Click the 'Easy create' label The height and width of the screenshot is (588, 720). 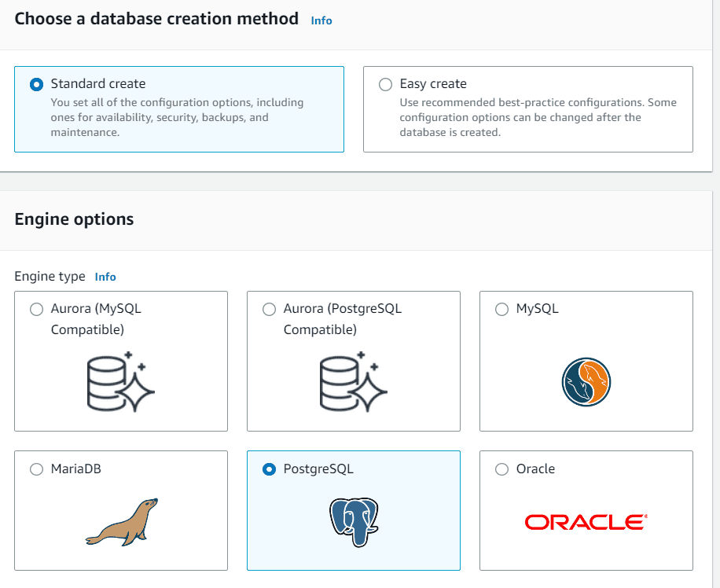[x=433, y=83]
